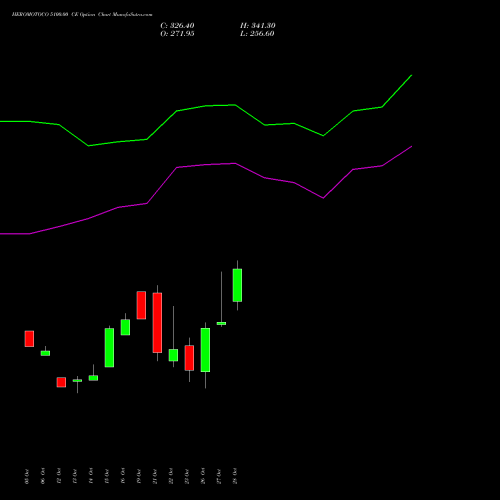Select the tall green candle for 26 Oct

coord(205,350)
